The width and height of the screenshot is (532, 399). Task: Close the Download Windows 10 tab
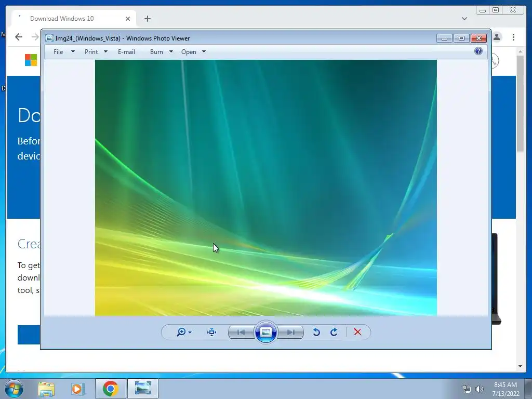pyautogui.click(x=128, y=19)
